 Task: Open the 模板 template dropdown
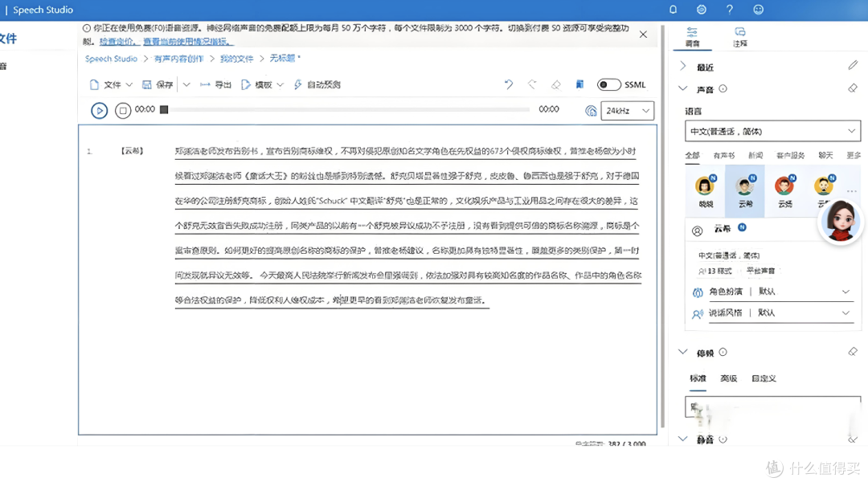262,84
